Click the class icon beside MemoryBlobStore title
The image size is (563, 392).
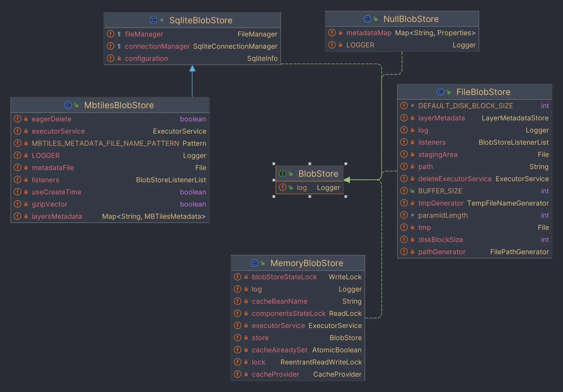[x=254, y=263]
